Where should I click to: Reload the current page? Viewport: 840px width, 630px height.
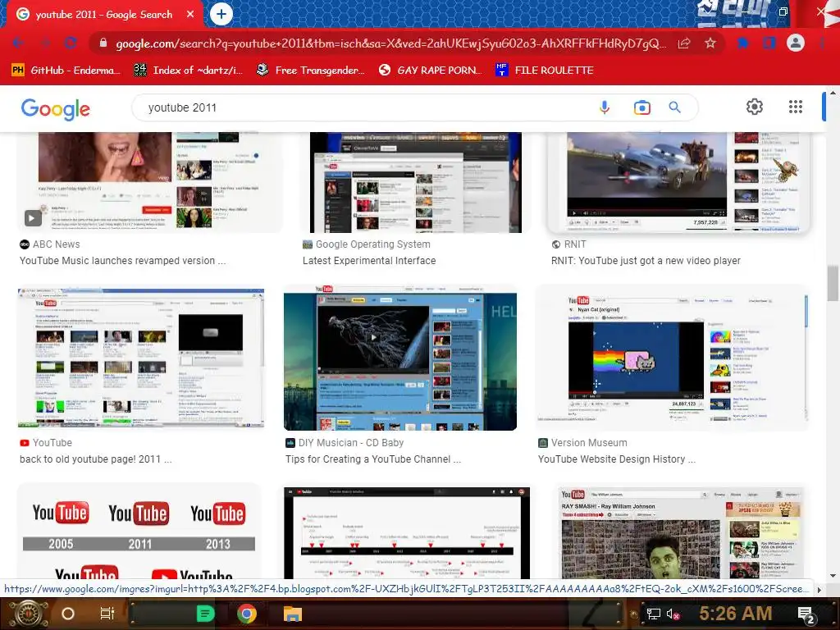point(71,43)
